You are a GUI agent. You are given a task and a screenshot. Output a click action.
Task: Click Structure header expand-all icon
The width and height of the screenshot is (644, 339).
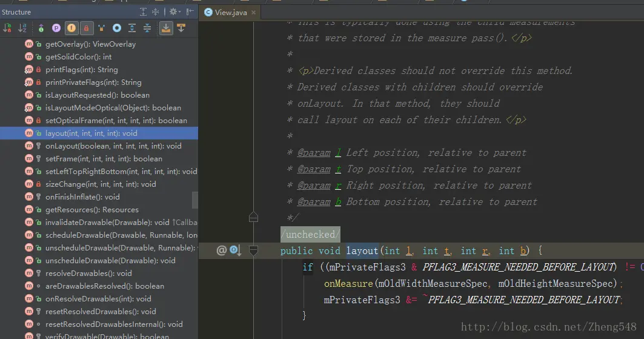point(143,12)
